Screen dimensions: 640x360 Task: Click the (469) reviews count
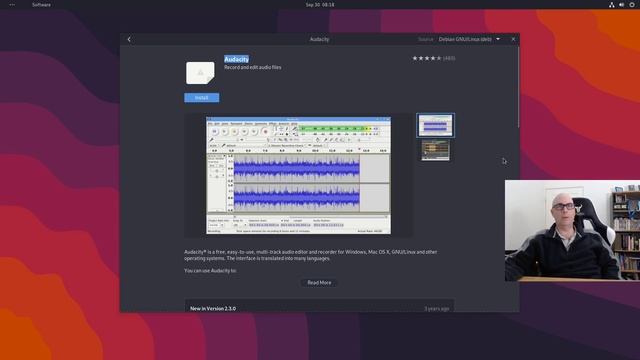(x=449, y=58)
